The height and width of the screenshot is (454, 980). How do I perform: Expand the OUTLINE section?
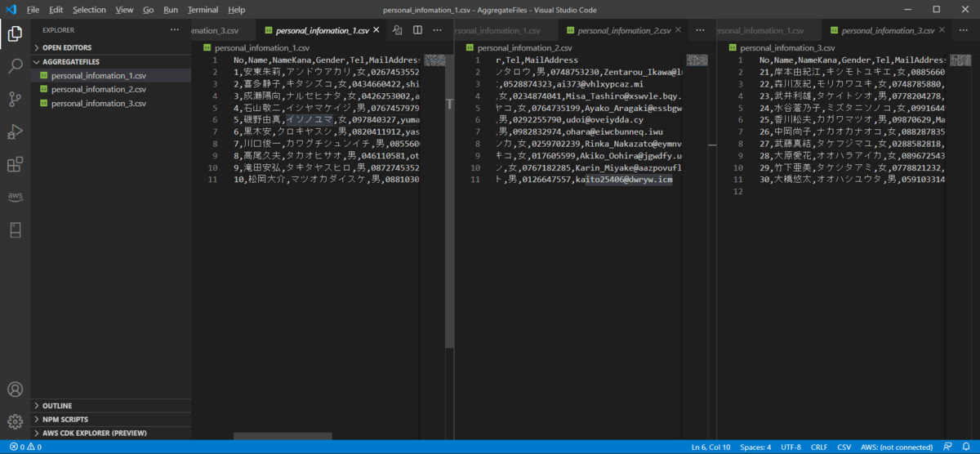pos(111,405)
